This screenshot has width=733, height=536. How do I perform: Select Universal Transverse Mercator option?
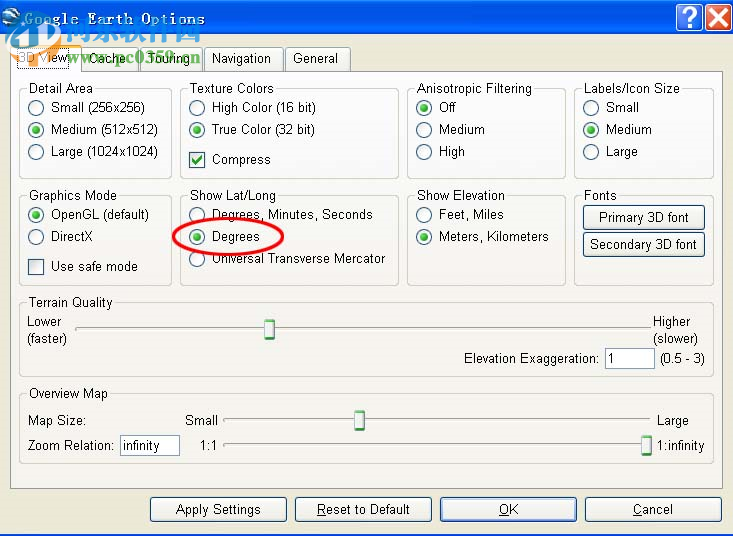pos(287,259)
